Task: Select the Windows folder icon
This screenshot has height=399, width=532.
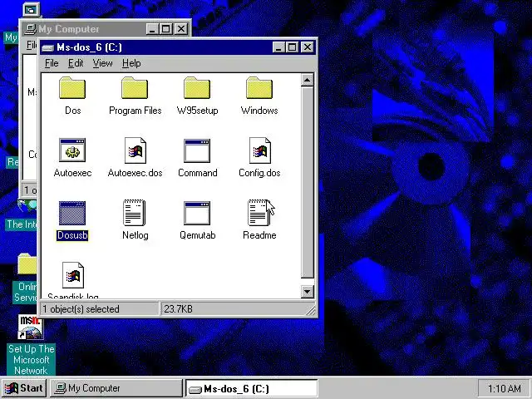Action: tap(259, 88)
